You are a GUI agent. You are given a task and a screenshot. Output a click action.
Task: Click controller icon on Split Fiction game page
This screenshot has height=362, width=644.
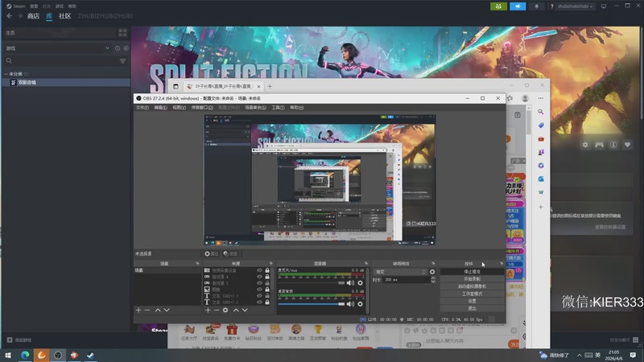(x=599, y=145)
